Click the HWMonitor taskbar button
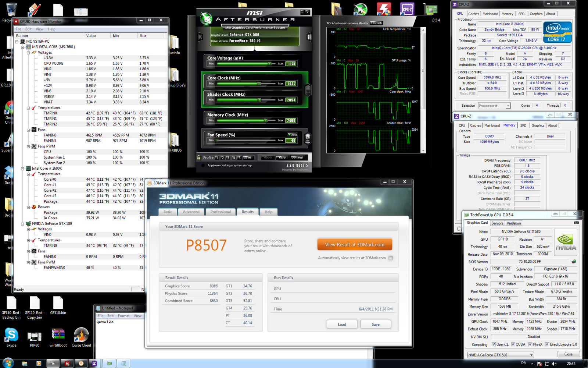 67,363
